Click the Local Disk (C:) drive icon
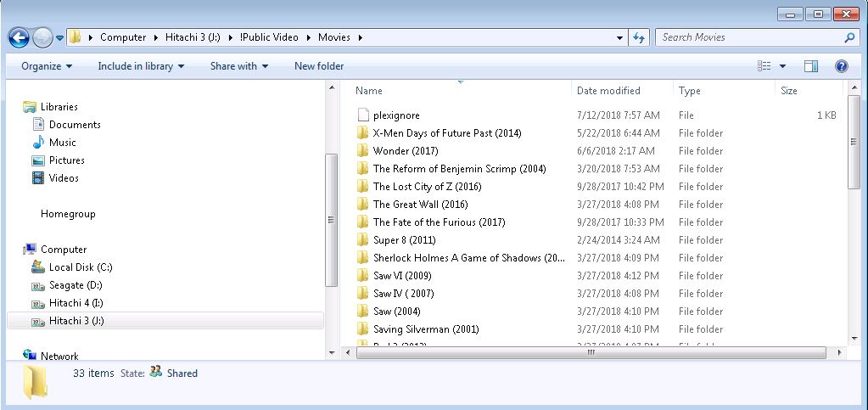 pos(38,267)
